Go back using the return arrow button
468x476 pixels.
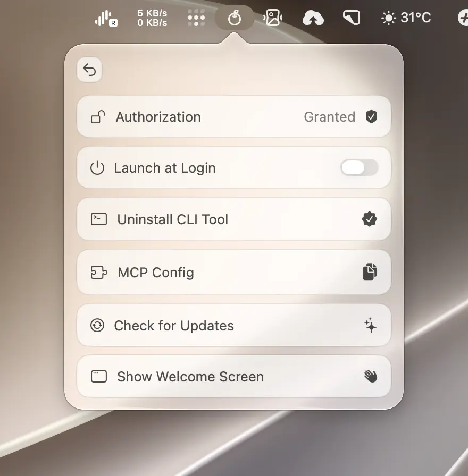(89, 70)
